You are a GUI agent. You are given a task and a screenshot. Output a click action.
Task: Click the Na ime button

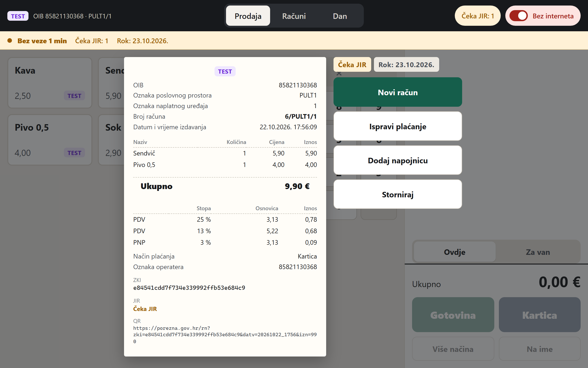point(539,349)
